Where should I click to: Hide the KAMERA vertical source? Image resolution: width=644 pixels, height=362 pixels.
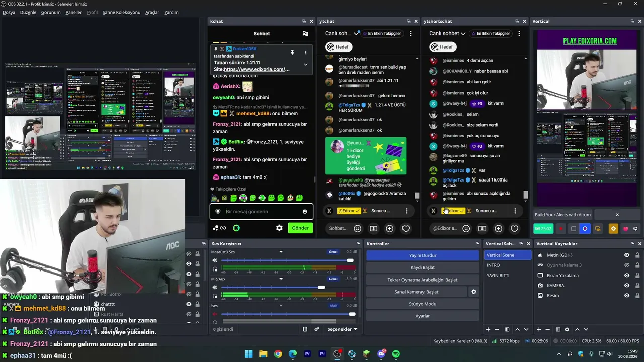627,286
